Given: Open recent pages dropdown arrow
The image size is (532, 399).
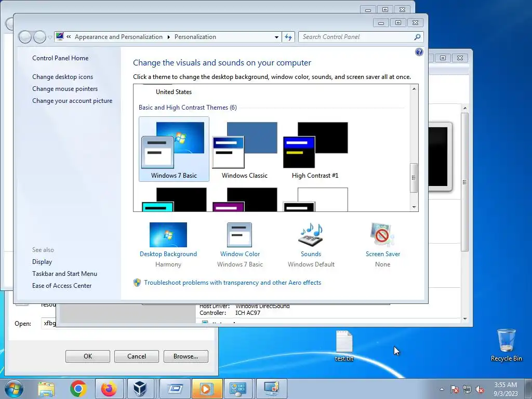Looking at the screenshot, I should tap(50, 37).
